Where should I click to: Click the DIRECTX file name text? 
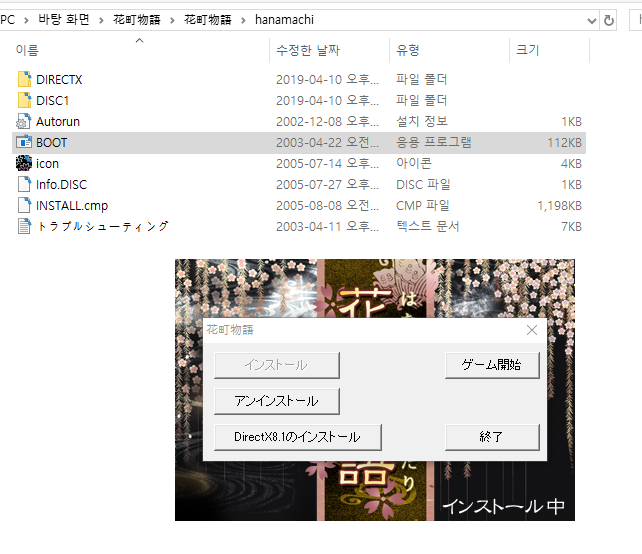point(59,79)
